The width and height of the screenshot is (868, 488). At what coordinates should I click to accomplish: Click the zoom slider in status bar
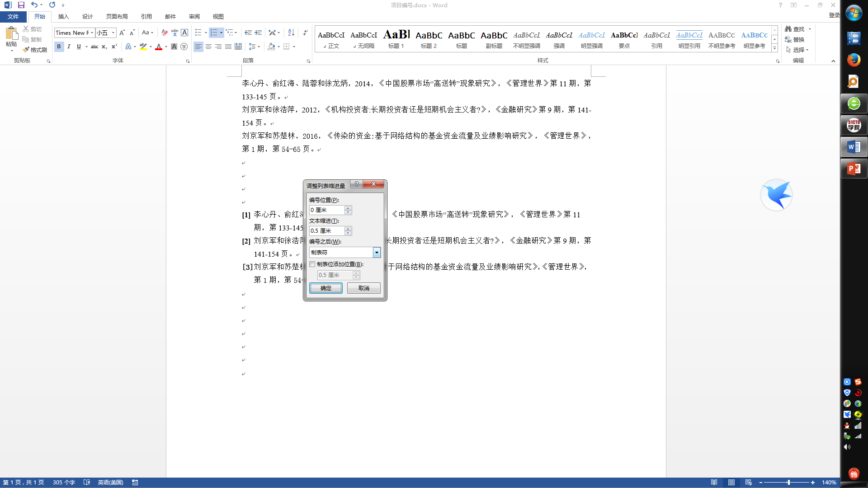[788, 483]
